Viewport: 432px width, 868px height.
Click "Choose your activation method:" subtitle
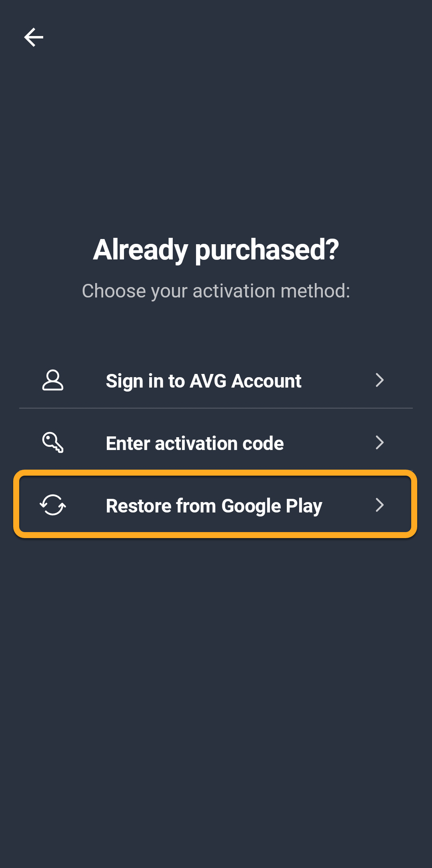coord(216,291)
